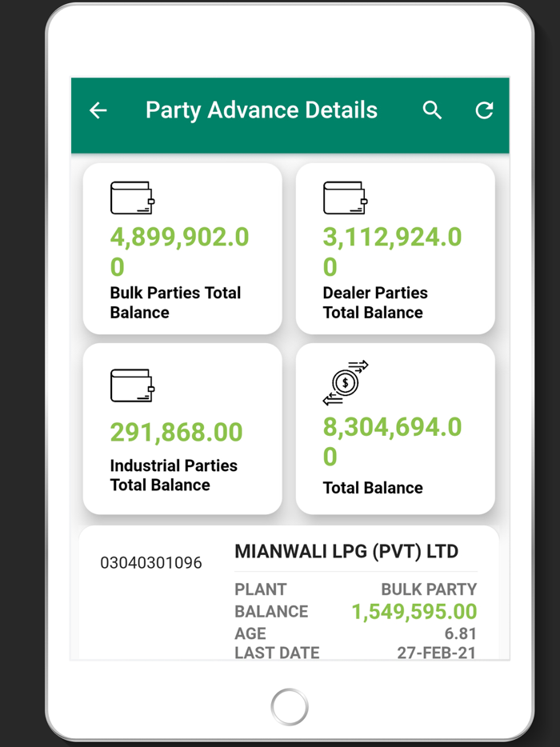Viewport: 560px width, 747px height.
Task: Tap the wallet icon above Bulk Parties
Action: 132,198
